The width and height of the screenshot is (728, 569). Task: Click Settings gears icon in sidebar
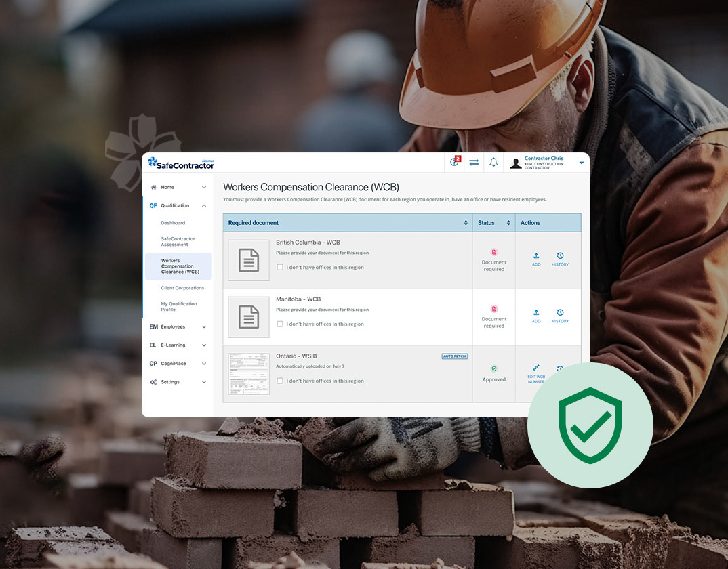pyautogui.click(x=154, y=382)
